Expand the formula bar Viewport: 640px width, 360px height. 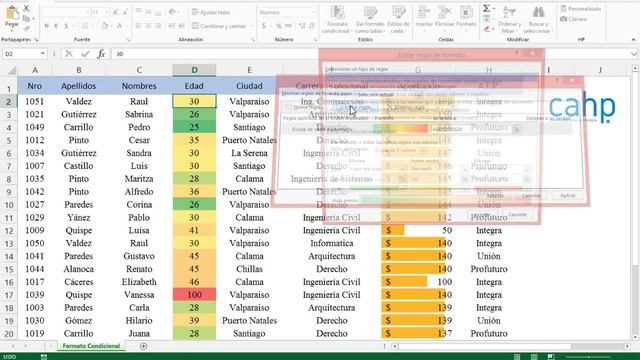tap(634, 53)
